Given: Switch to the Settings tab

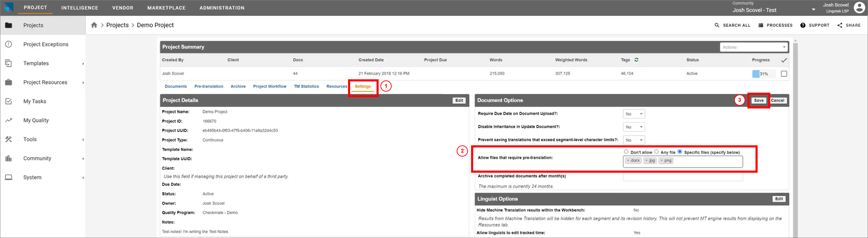Looking at the screenshot, I should point(363,86).
